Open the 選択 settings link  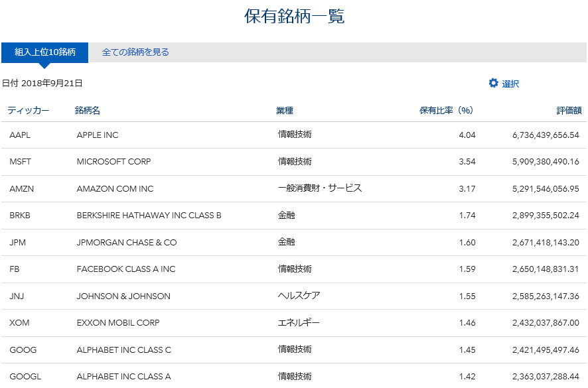(510, 84)
